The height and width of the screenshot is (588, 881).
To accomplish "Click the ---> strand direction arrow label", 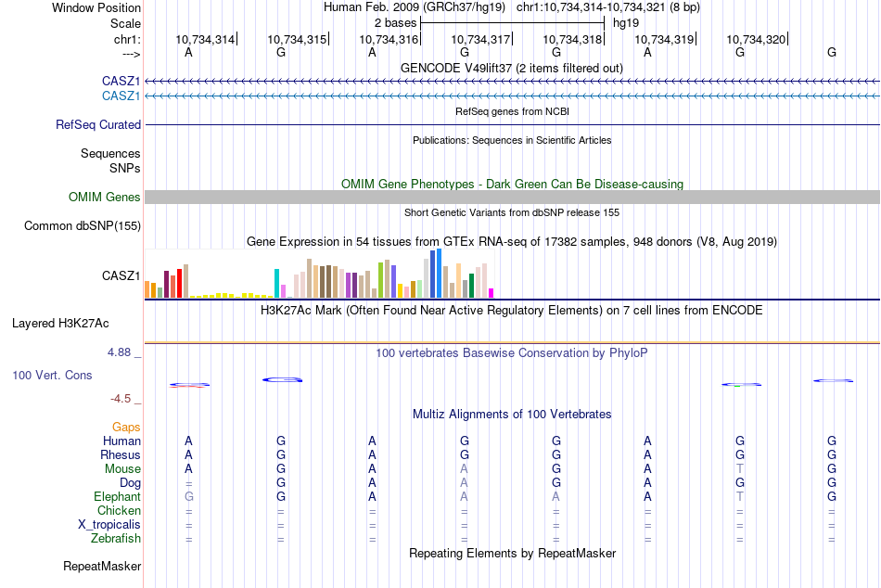I will tap(132, 54).
